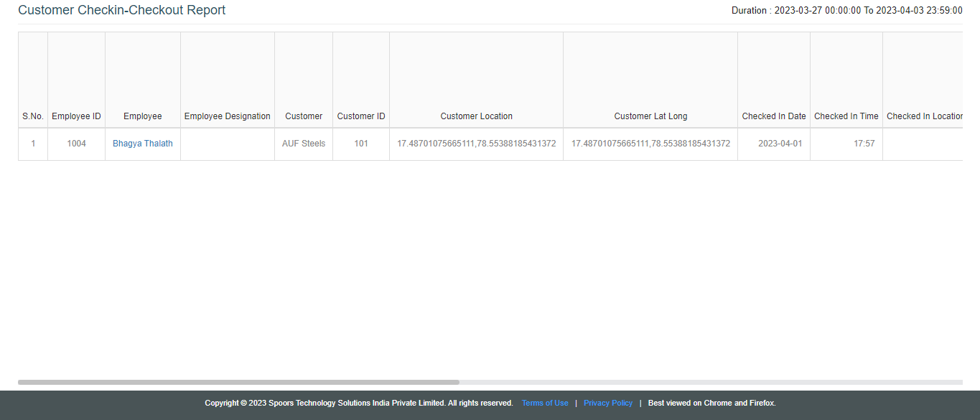Screen dimensions: 980x420
Task: Click the Customer Lat Long column header
Action: tap(650, 116)
